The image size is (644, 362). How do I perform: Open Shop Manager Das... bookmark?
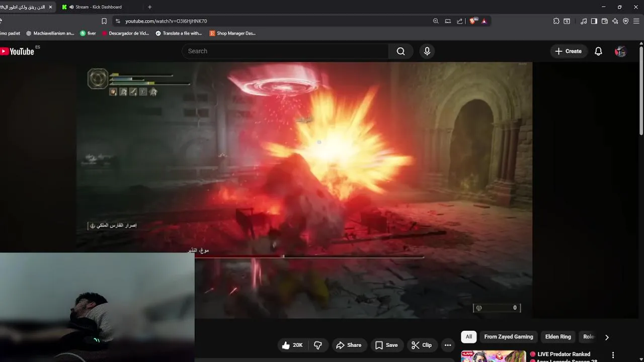[233, 33]
